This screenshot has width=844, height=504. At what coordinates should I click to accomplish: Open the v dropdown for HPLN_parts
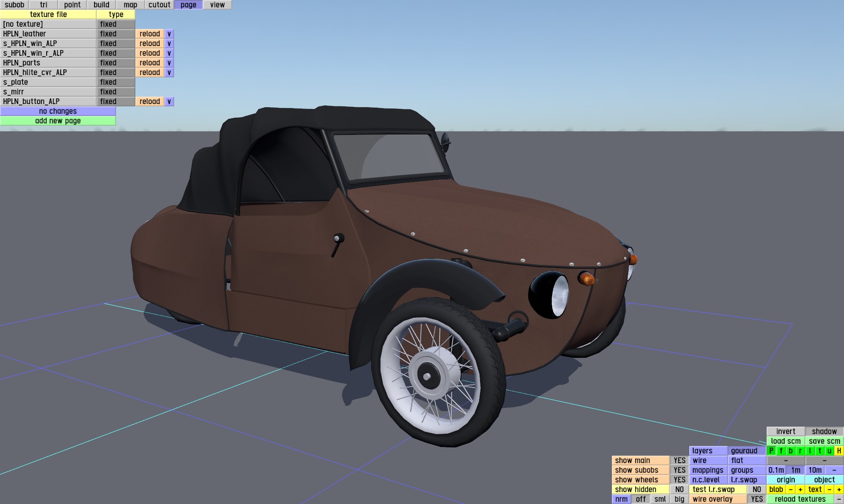[x=169, y=63]
